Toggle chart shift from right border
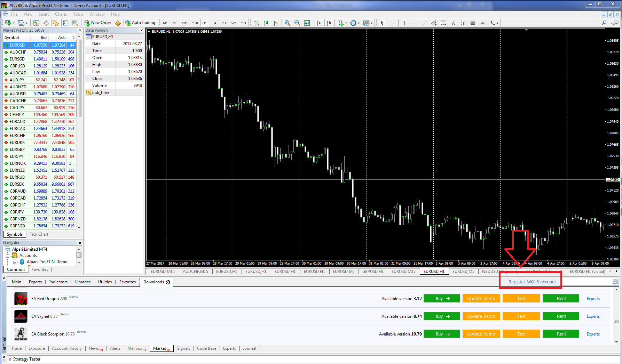The width and height of the screenshot is (622, 364). pyautogui.click(x=329, y=23)
